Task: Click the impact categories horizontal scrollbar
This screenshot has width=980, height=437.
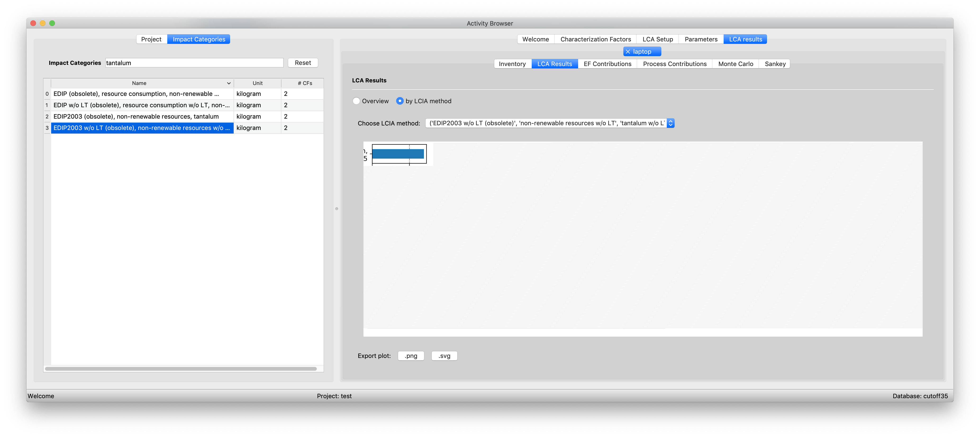Action: pyautogui.click(x=181, y=369)
